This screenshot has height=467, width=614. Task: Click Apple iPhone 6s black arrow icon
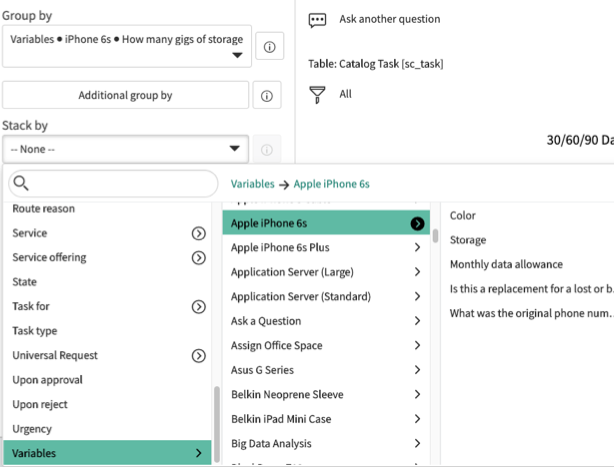417,224
